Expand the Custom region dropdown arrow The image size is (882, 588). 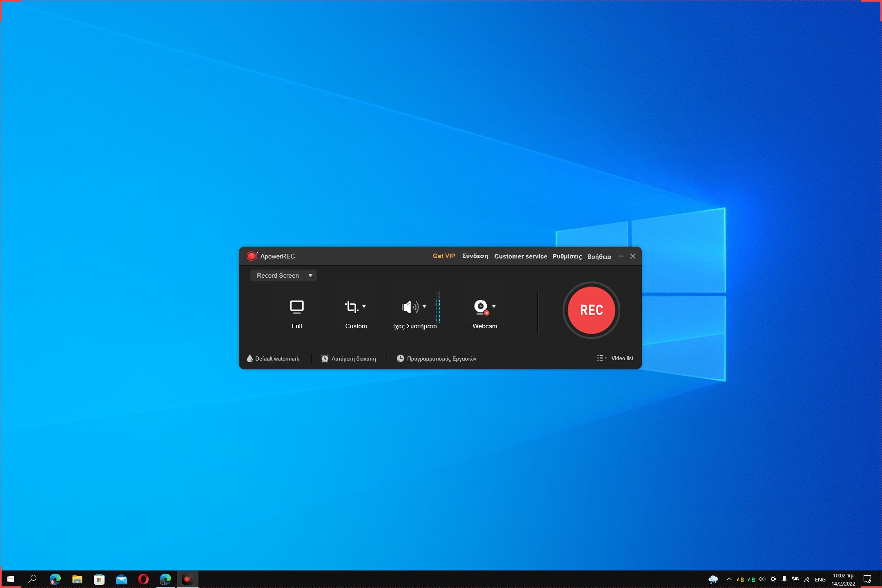364,306
